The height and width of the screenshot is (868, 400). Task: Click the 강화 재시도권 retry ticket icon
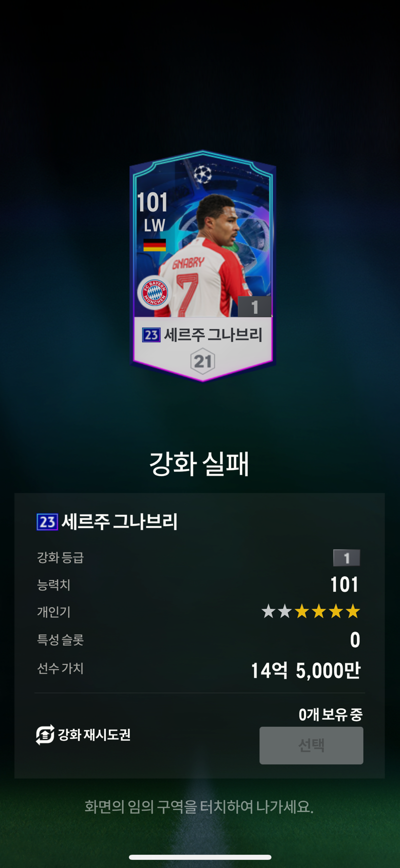(x=45, y=734)
